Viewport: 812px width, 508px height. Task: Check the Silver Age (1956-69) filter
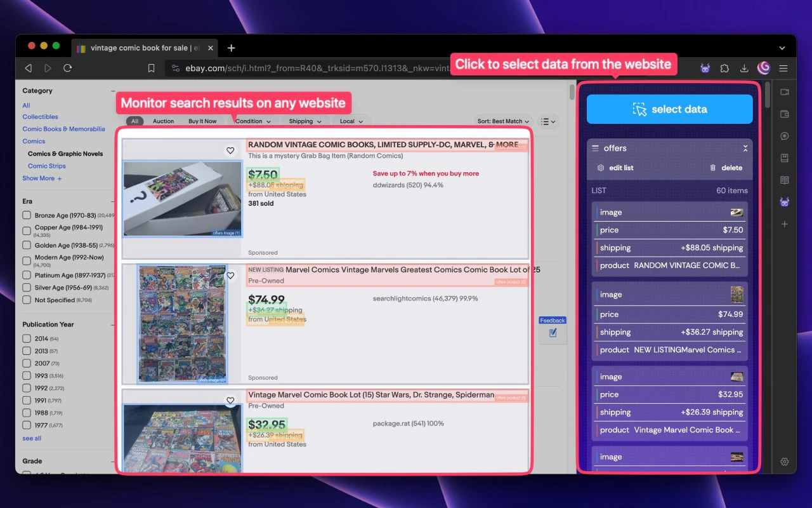coord(27,288)
